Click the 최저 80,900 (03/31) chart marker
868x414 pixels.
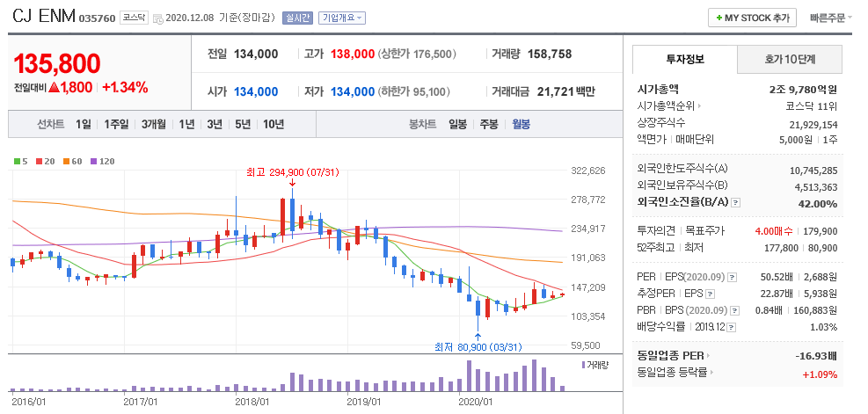[x=478, y=347]
